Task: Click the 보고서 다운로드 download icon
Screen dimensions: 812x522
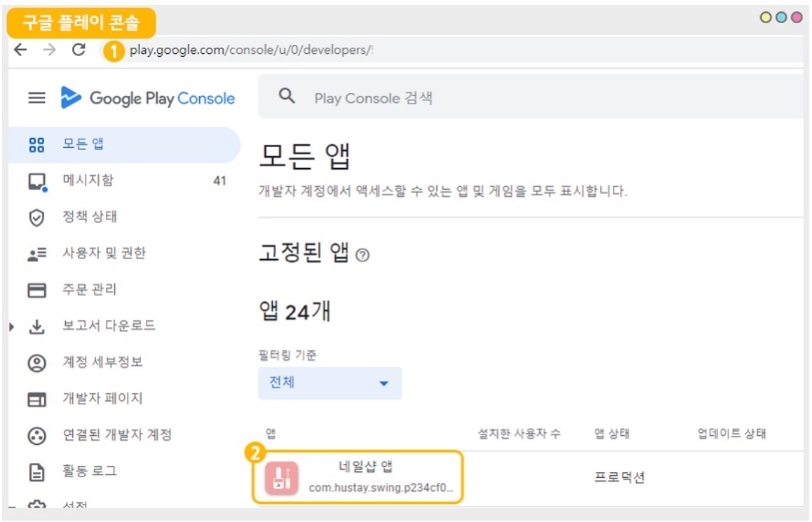Action: pos(36,327)
